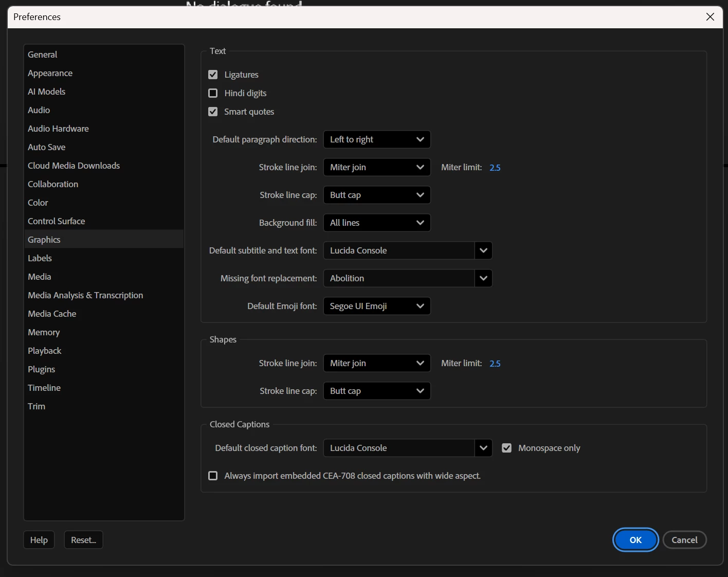The height and width of the screenshot is (577, 728).
Task: Edit Shapes Miter limit value 2.5
Action: (x=495, y=364)
